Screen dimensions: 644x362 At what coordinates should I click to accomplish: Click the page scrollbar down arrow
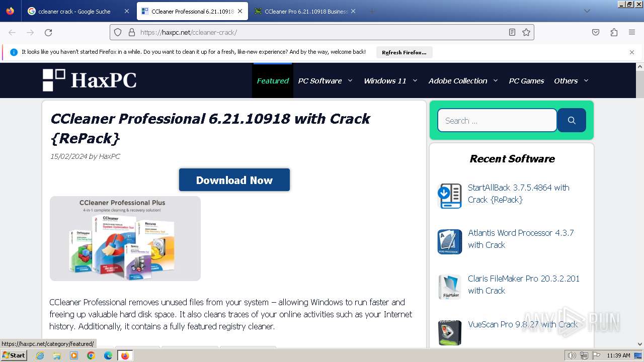[x=640, y=344]
